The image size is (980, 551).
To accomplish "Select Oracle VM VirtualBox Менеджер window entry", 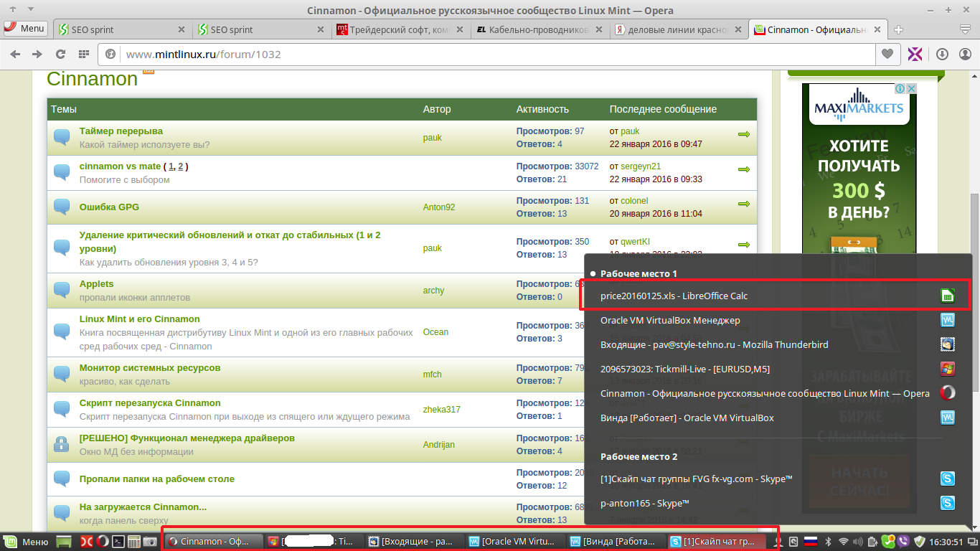I will [x=670, y=320].
